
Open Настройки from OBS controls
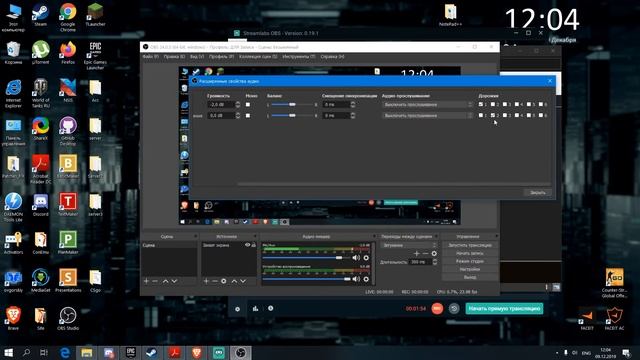[470, 269]
